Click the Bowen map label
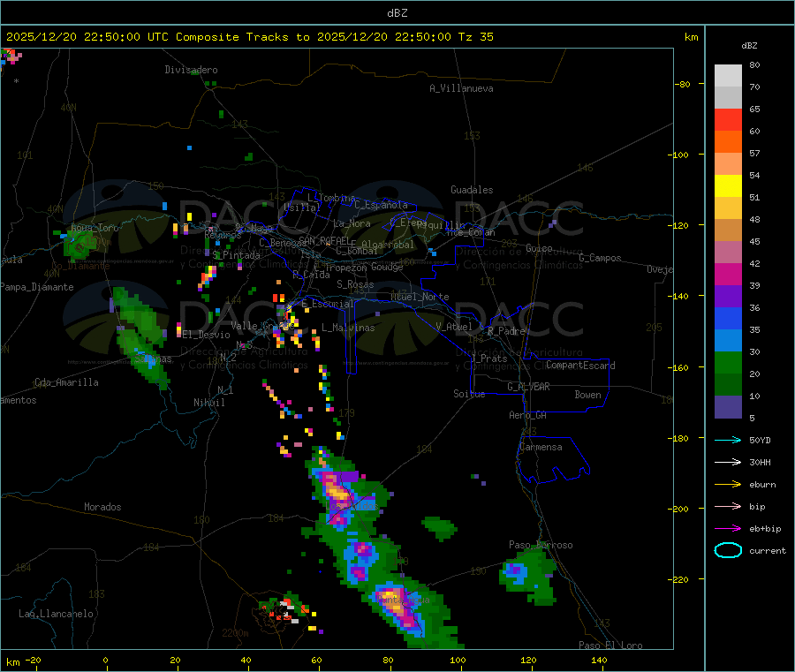795x672 pixels. coord(587,395)
